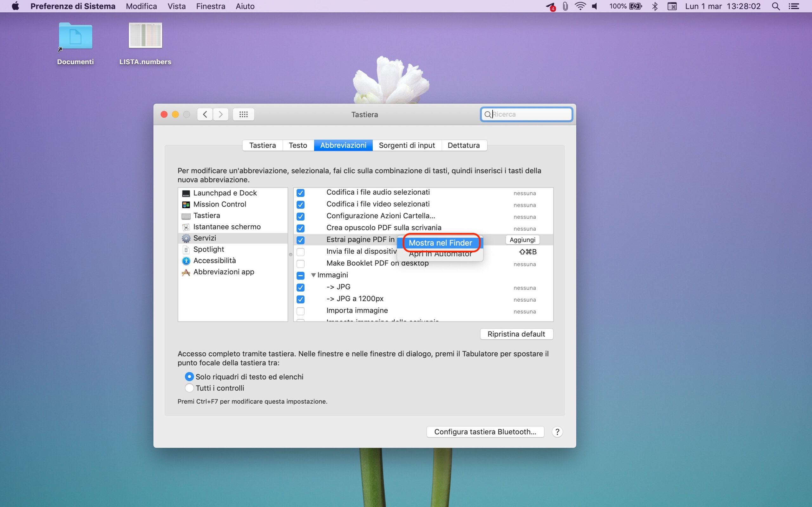Switch to the Sorgenti di input tab

(407, 145)
